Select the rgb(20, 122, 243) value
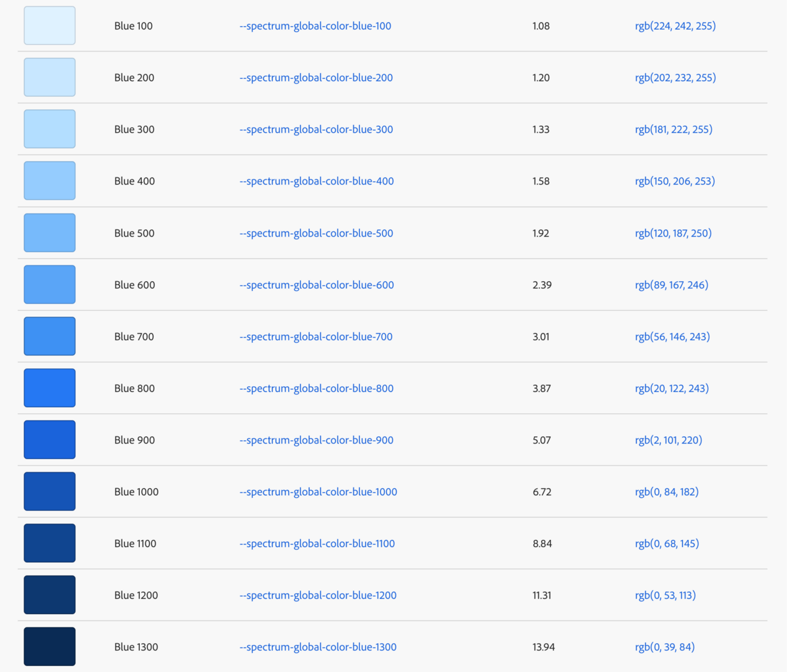Screen dimensions: 788x672 (x=672, y=388)
